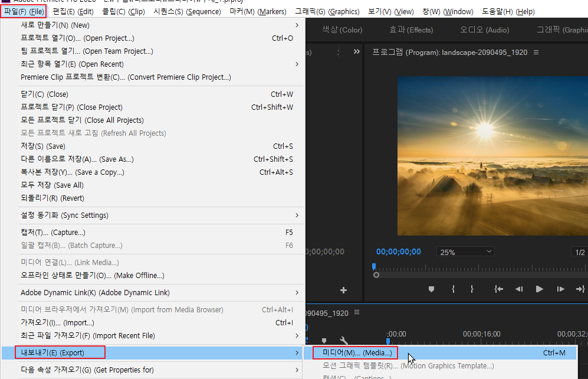588x379 pixels.
Task: Expand Sync Settings (설정 동기화) submenu
Action: tap(160, 215)
